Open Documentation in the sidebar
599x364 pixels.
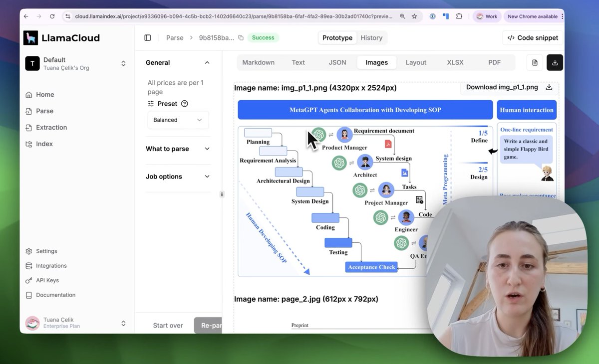coord(55,295)
